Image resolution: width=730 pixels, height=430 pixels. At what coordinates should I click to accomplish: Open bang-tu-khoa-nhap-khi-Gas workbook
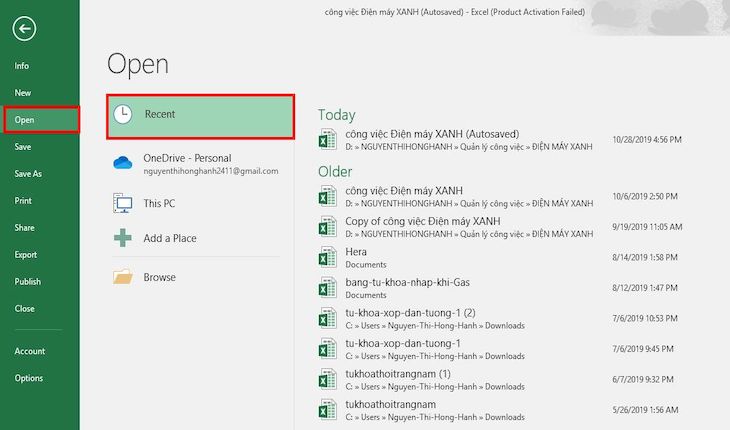point(407,282)
